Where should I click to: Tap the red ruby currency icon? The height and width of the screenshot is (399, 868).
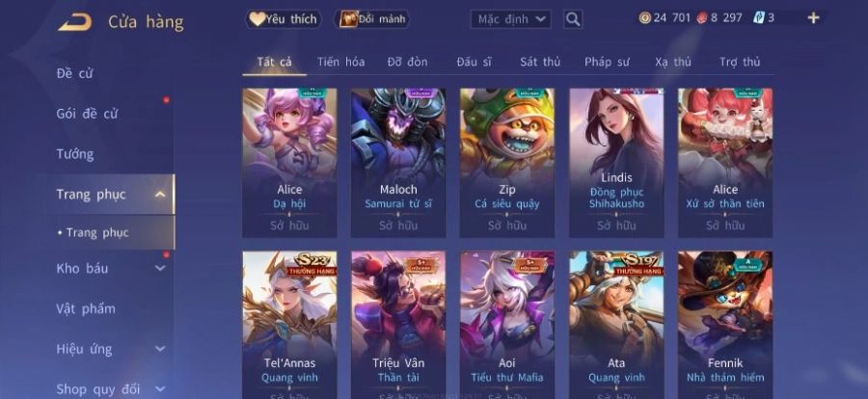(702, 17)
